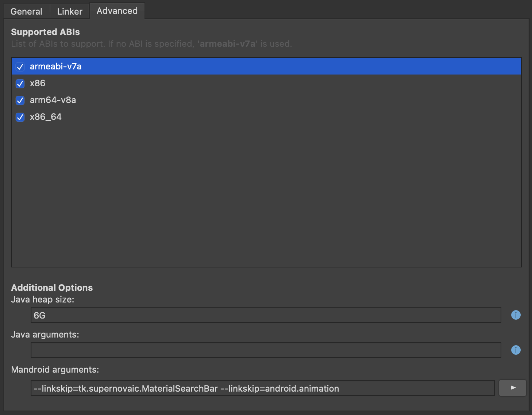Click the Mandroid arguments text field
Viewport: 532px width, 415px height.
click(x=263, y=388)
